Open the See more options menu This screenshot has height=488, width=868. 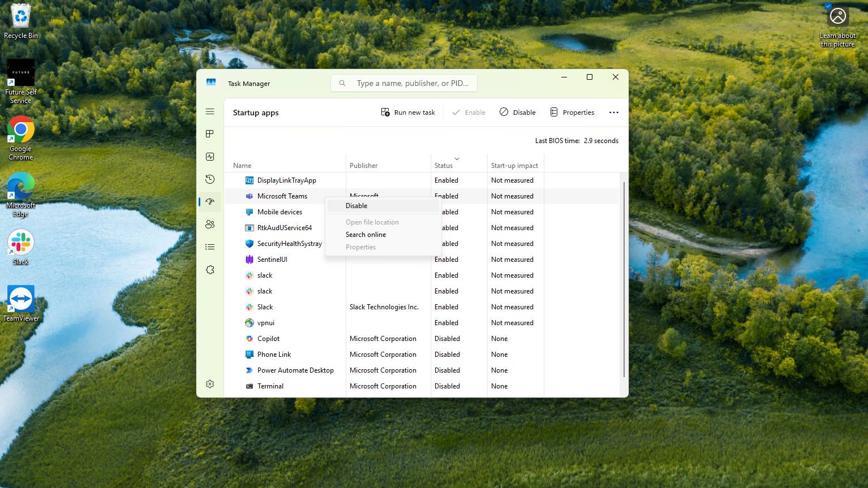tap(614, 112)
